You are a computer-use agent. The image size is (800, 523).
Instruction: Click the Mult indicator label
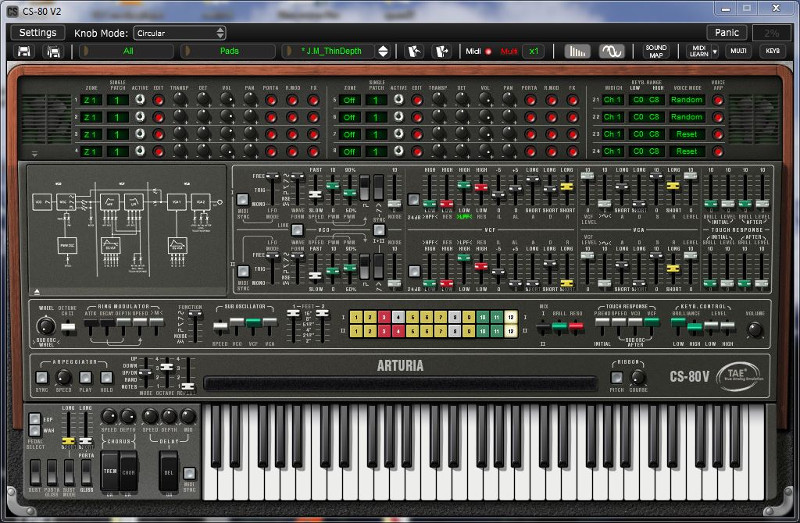click(509, 51)
